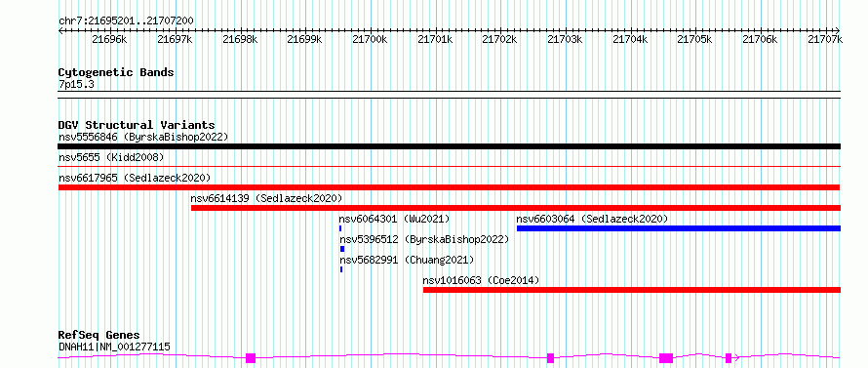The height and width of the screenshot is (368, 868).
Task: Click the 21699k ruler tick label
Action: [304, 39]
